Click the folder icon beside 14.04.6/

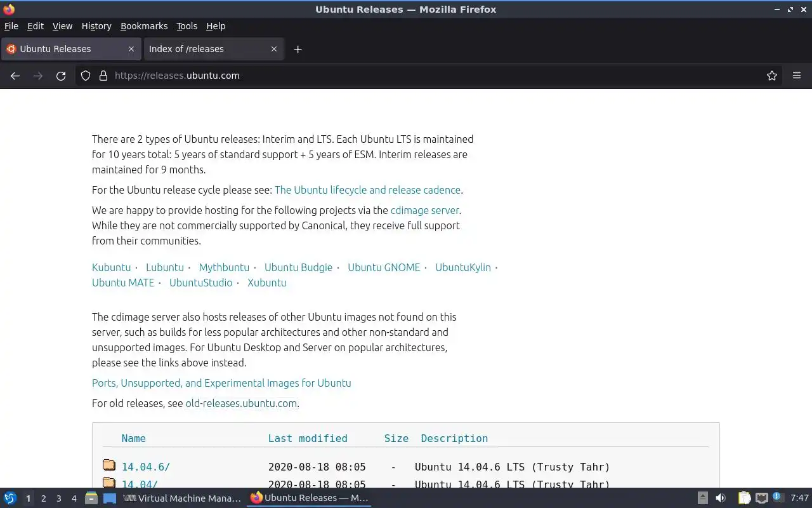109,465
